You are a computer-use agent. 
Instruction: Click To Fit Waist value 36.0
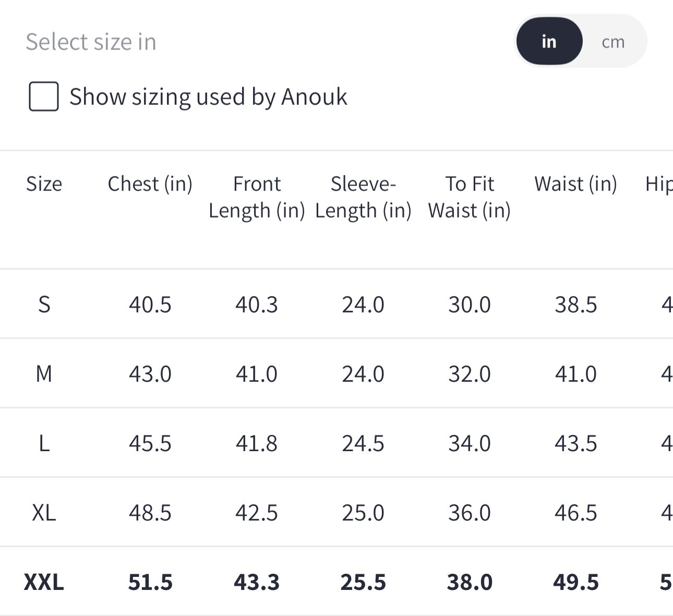(x=470, y=513)
